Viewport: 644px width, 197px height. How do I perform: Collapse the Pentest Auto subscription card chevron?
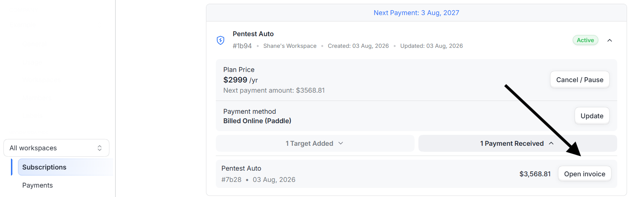tap(610, 40)
